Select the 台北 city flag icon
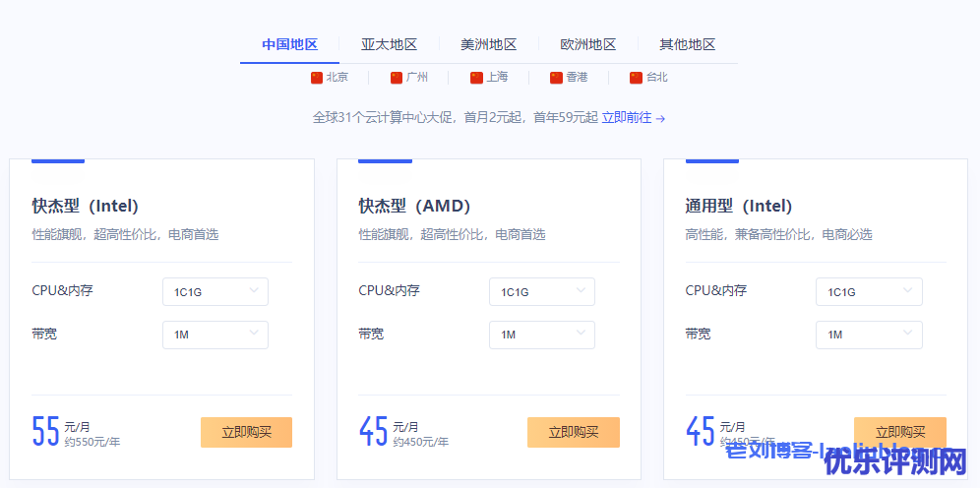980x488 pixels. [636, 78]
